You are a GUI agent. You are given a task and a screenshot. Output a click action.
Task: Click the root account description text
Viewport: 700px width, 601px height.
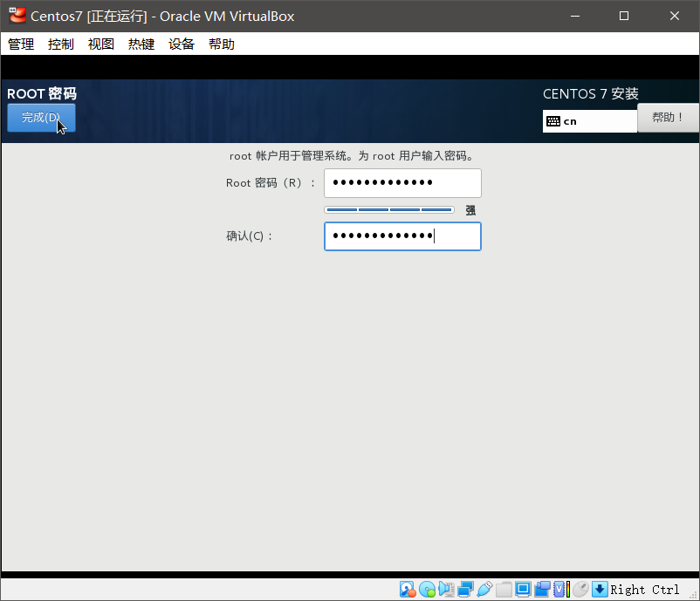point(352,156)
